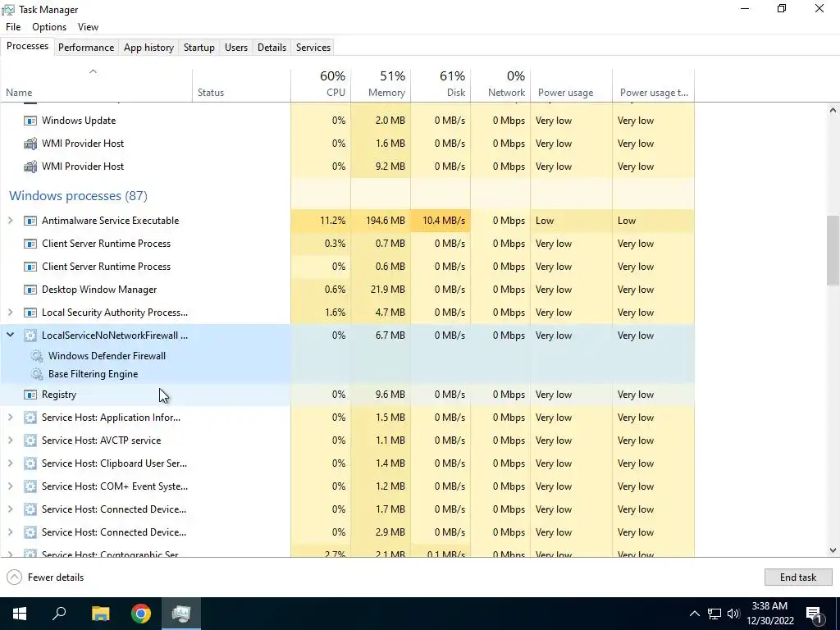Sort by the CPU column header
Viewport: 840px width, 630px height.
pos(321,84)
